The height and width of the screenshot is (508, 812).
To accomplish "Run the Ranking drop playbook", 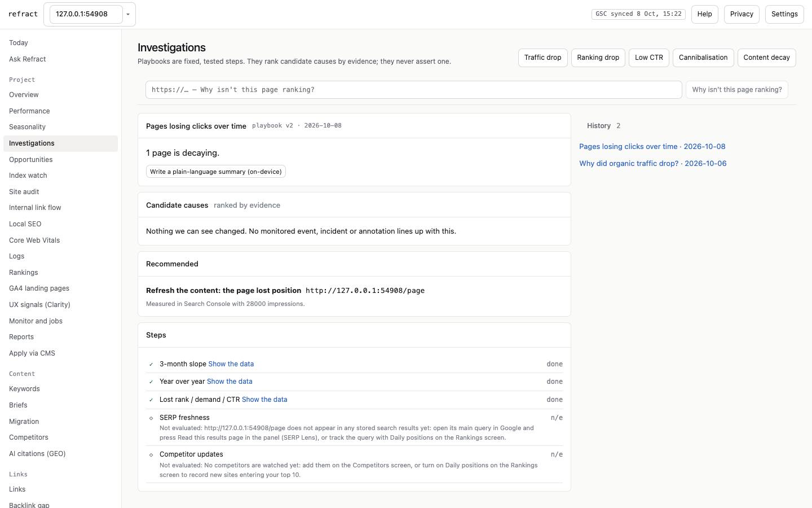I will point(598,58).
